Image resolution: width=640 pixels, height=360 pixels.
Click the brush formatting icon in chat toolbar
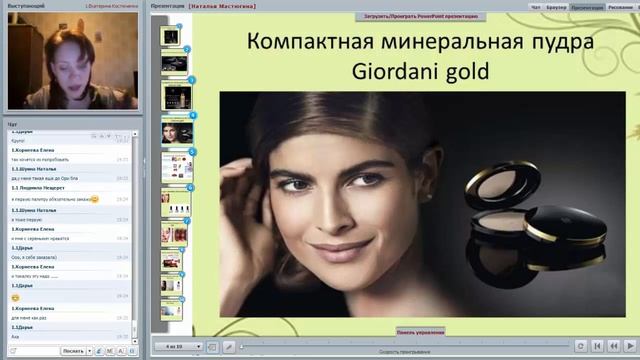pos(99,351)
